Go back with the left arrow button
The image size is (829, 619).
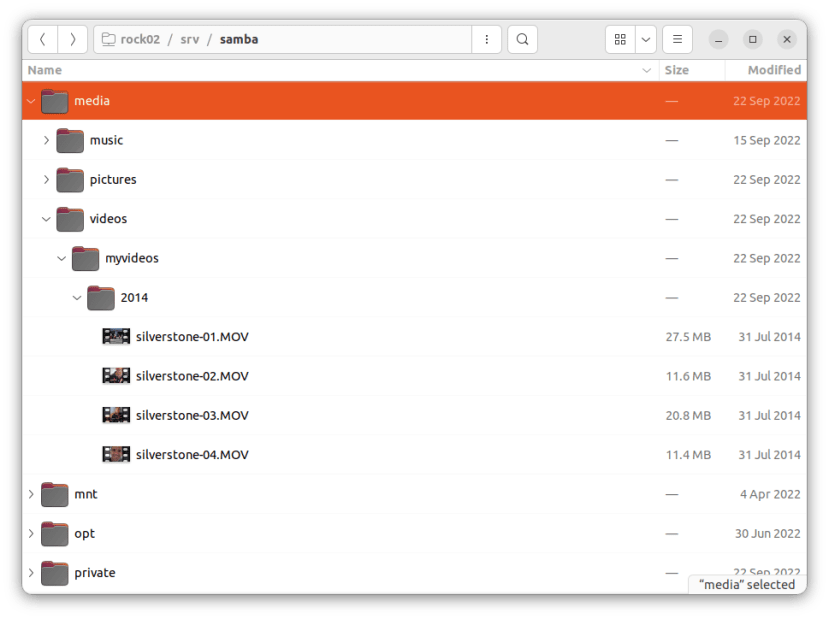(x=43, y=40)
